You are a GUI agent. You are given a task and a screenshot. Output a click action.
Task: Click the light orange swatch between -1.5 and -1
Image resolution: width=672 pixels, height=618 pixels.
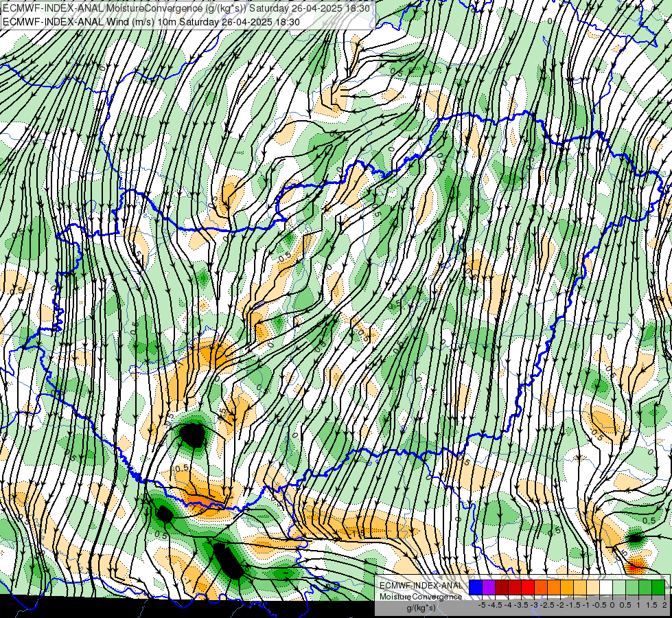[x=580, y=587]
